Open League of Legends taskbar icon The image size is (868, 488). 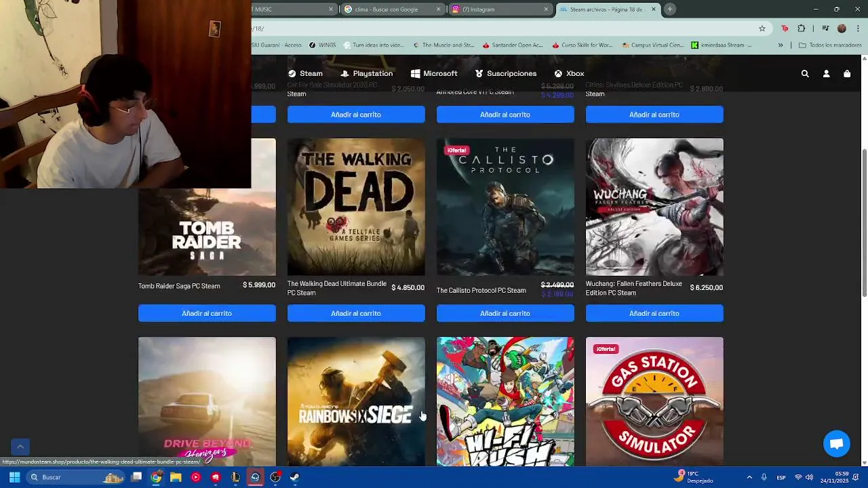coord(235,477)
